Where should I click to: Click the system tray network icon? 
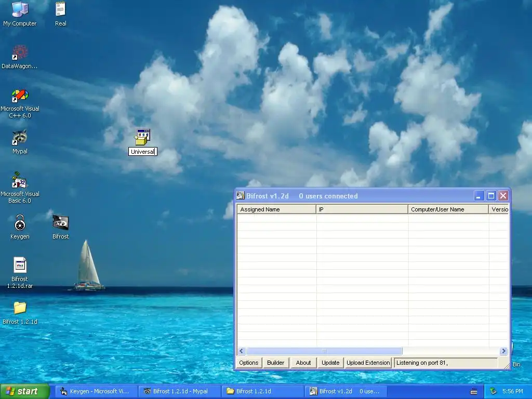point(494,391)
